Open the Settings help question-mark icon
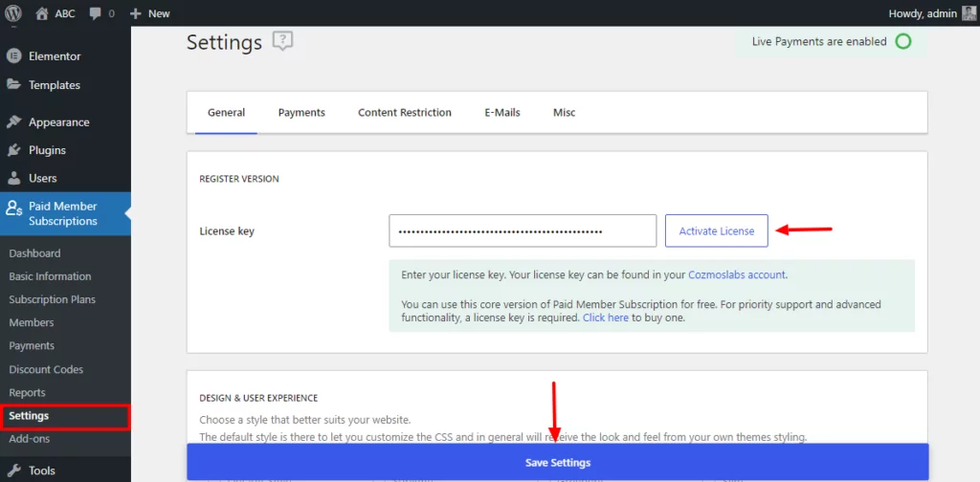 pyautogui.click(x=282, y=42)
